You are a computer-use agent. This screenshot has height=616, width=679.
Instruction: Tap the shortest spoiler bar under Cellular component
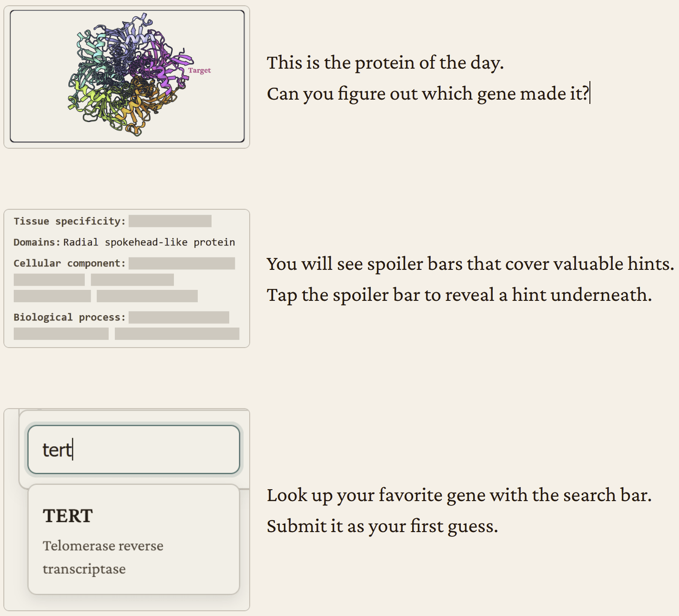(49, 280)
